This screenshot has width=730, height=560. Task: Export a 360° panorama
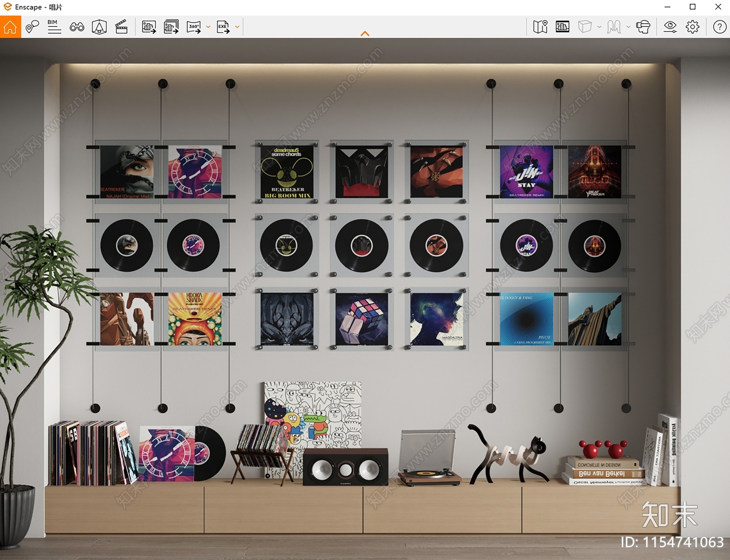point(194,27)
